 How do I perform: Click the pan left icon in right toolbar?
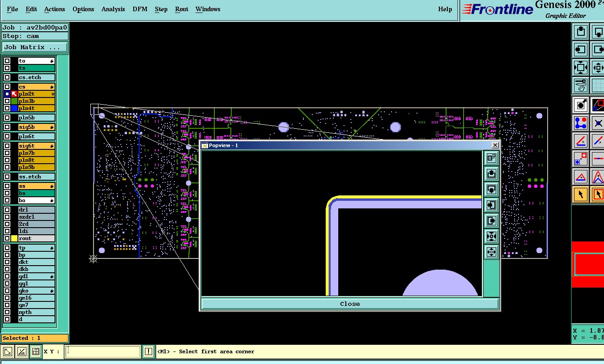(581, 50)
